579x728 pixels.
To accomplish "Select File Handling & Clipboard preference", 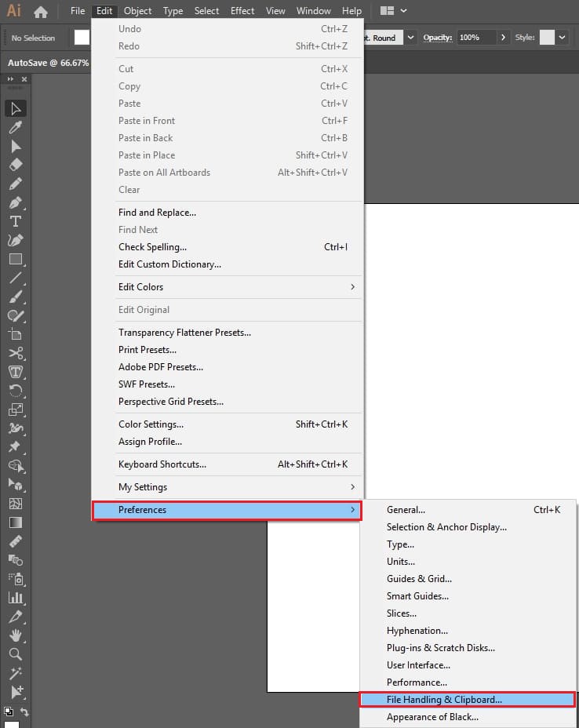I will [468, 700].
